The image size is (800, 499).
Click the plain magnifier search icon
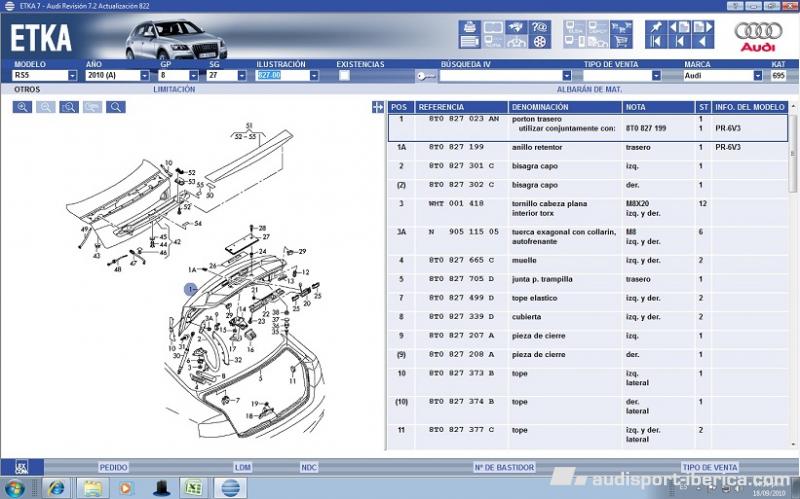point(116,107)
